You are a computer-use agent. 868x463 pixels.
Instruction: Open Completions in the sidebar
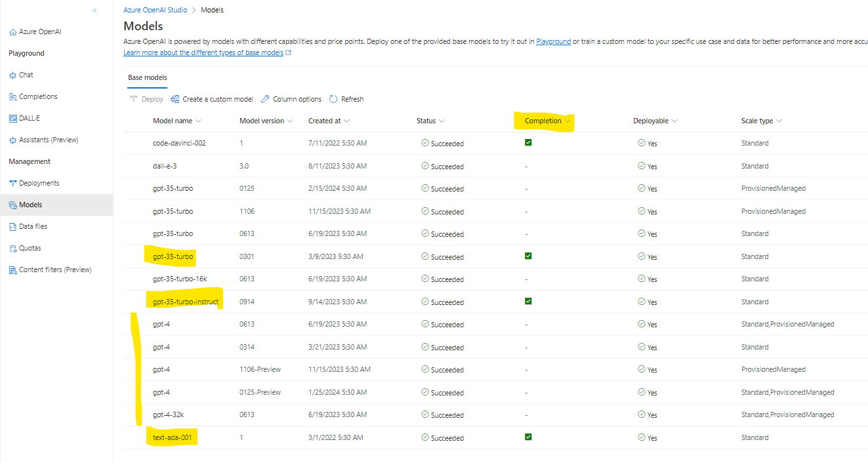click(38, 96)
